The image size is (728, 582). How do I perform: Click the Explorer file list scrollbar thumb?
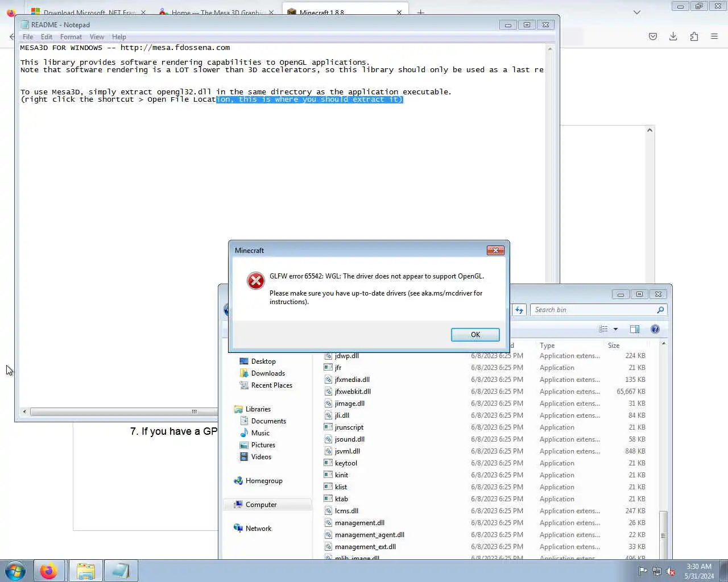coord(663,535)
